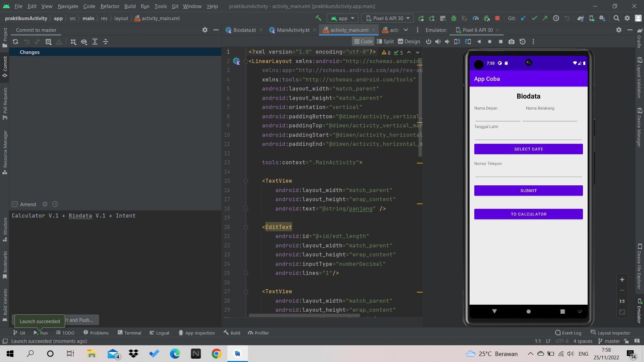
Task: Open the Pixel 6 API 30 device dropdown
Action: point(388,18)
